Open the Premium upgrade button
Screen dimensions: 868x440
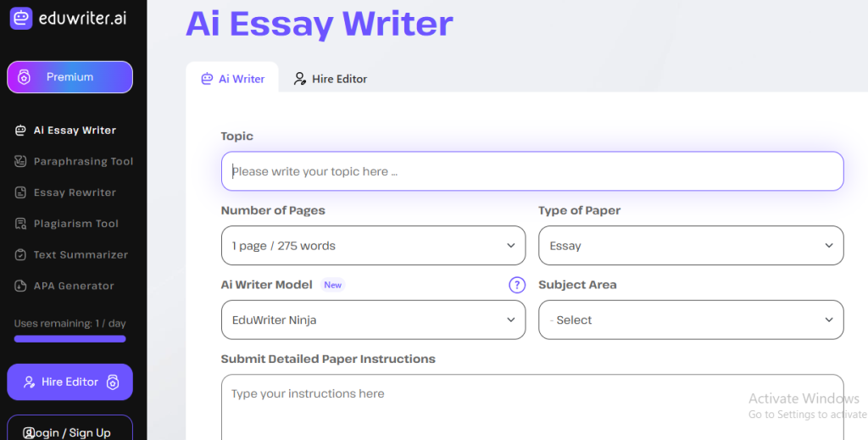tap(70, 77)
